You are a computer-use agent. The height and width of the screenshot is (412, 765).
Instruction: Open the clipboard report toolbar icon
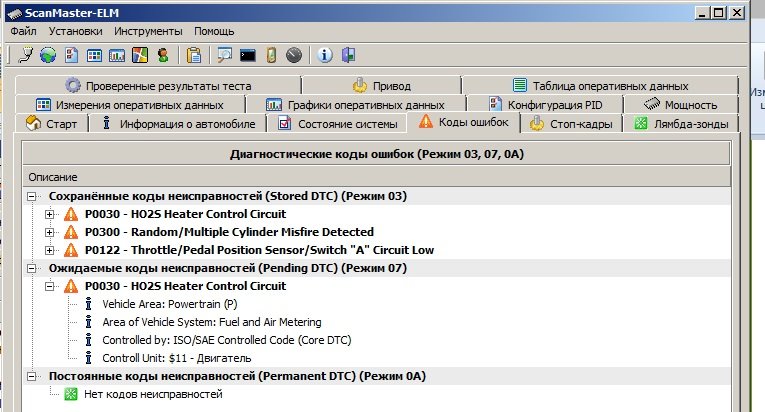point(194,54)
